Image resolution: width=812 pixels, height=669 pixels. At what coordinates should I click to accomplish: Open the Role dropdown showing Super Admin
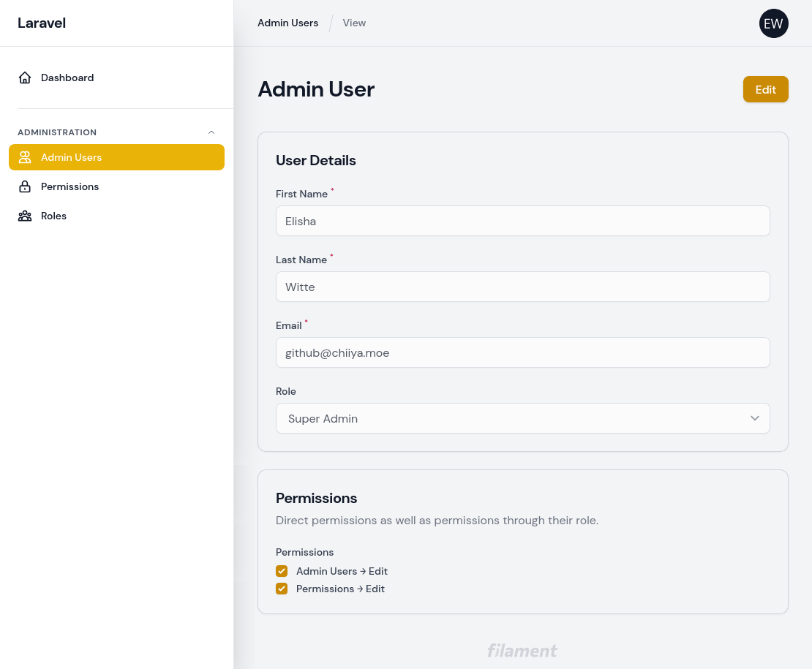coord(523,418)
